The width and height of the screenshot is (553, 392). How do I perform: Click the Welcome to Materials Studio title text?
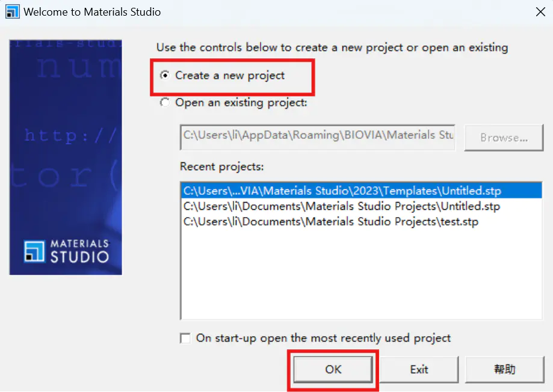92,12
